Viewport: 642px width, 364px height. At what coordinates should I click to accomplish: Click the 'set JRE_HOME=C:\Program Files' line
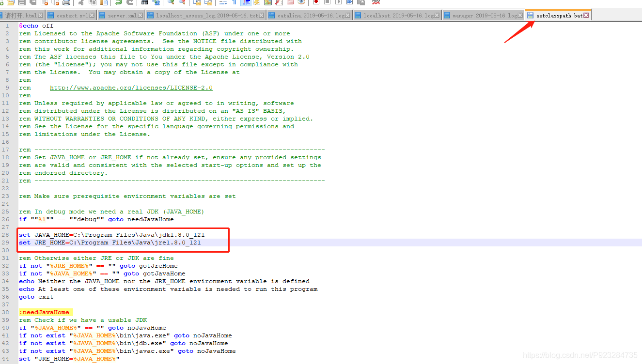point(110,243)
